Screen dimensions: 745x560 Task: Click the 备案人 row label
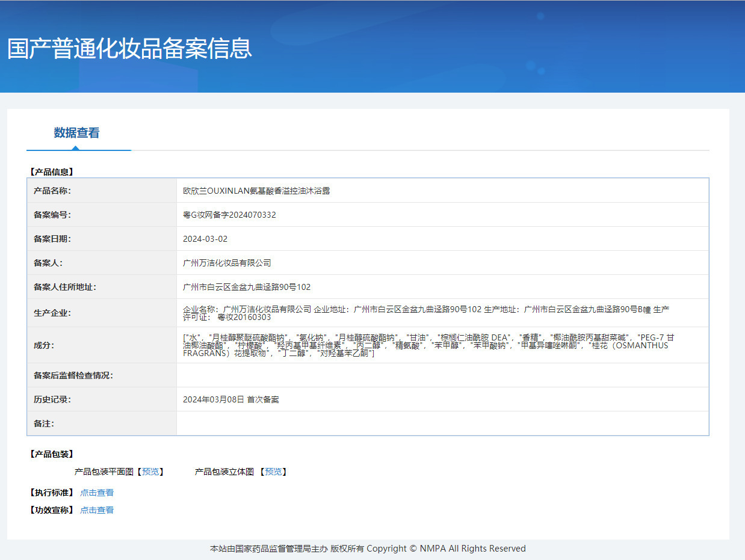(48, 263)
